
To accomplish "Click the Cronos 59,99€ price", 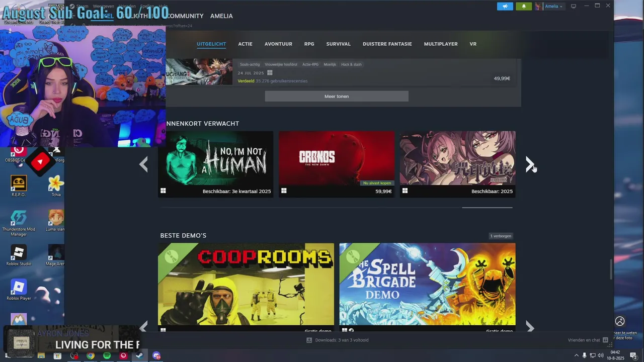I will pyautogui.click(x=383, y=191).
